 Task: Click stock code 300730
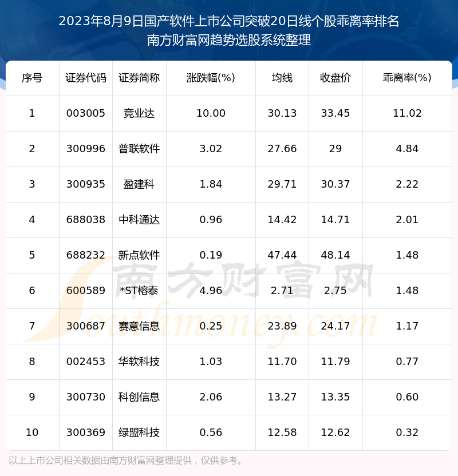86,398
